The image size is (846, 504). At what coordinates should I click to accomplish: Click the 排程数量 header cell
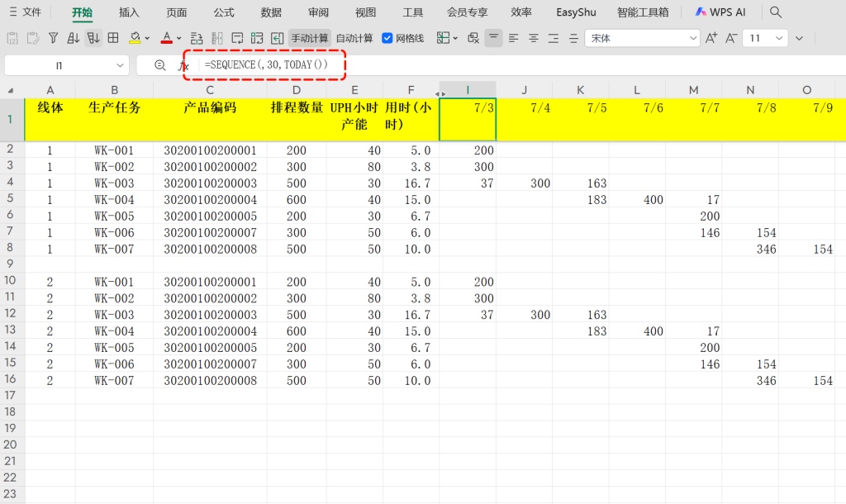(x=297, y=119)
